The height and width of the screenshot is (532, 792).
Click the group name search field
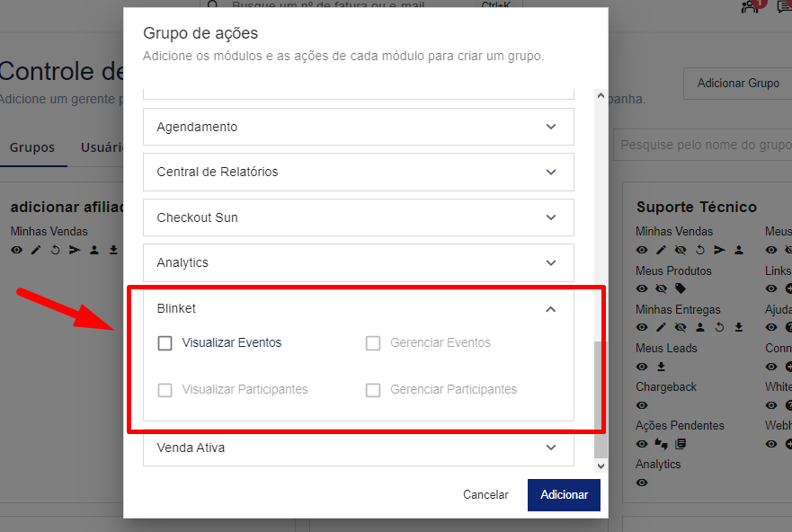[x=703, y=145]
